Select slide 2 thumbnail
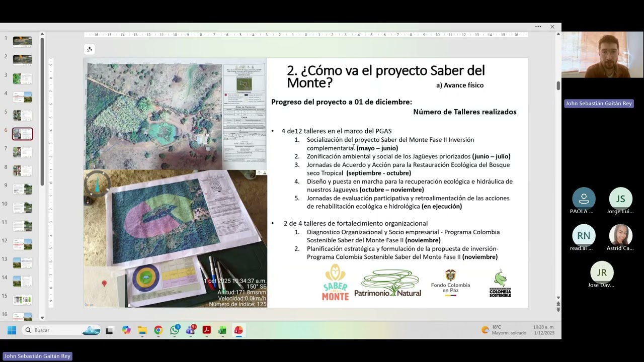 tap(23, 60)
